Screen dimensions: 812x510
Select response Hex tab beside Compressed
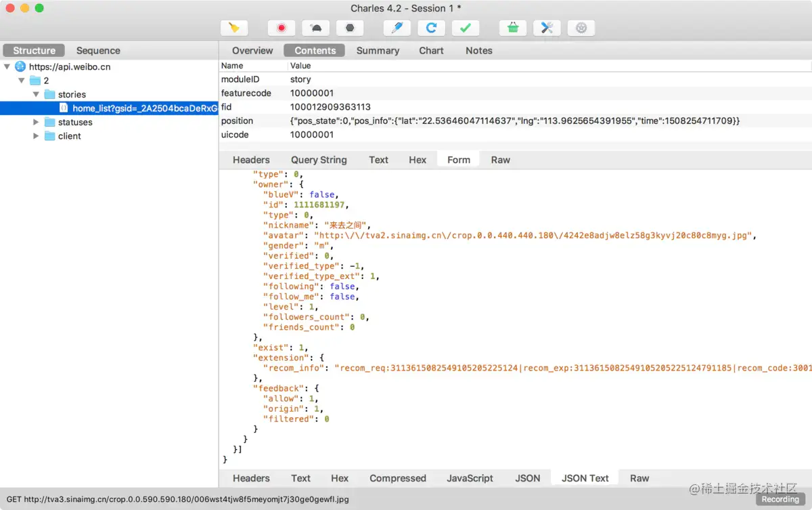[340, 478]
